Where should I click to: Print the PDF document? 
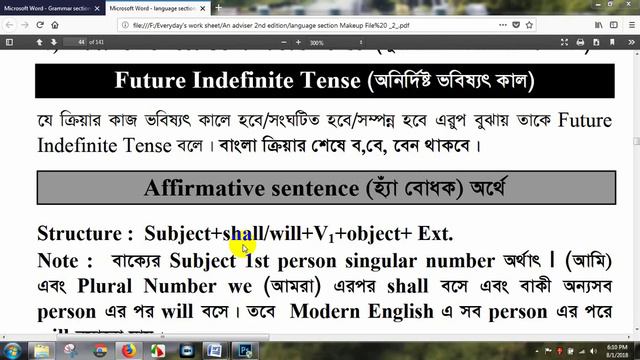click(x=580, y=42)
